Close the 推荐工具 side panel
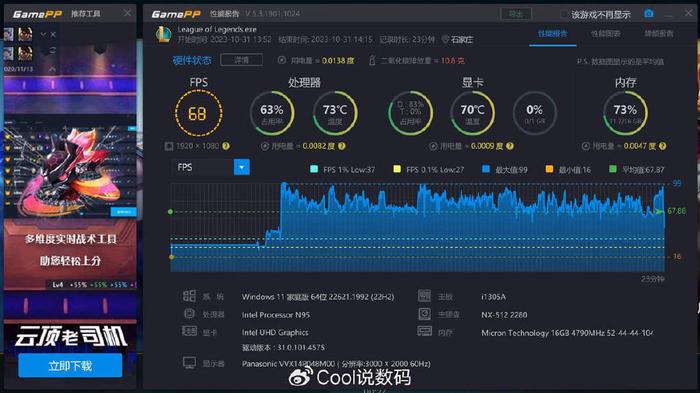Viewport: 700px width, 393px height. [x=128, y=13]
